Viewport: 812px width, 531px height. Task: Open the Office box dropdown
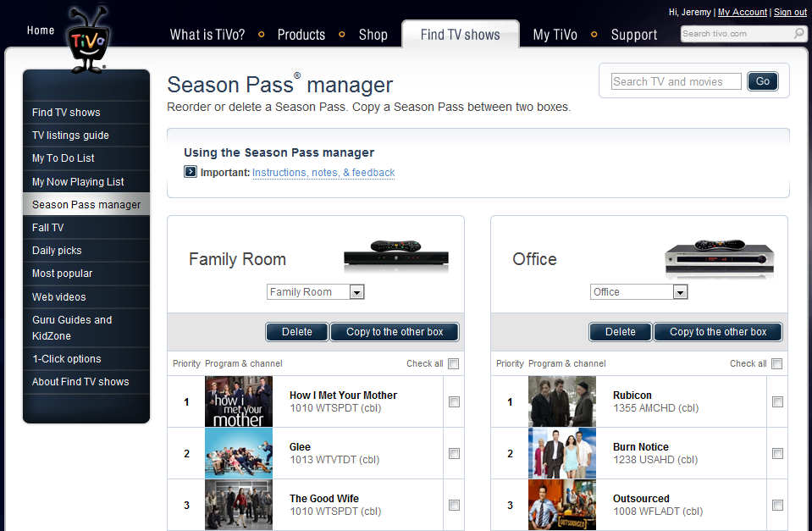click(638, 292)
